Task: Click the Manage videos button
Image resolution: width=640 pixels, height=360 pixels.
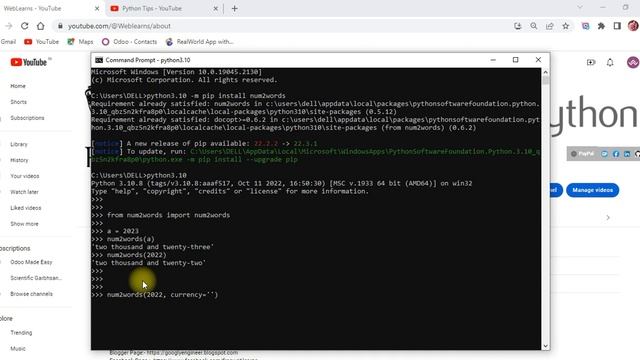Action: [x=592, y=190]
